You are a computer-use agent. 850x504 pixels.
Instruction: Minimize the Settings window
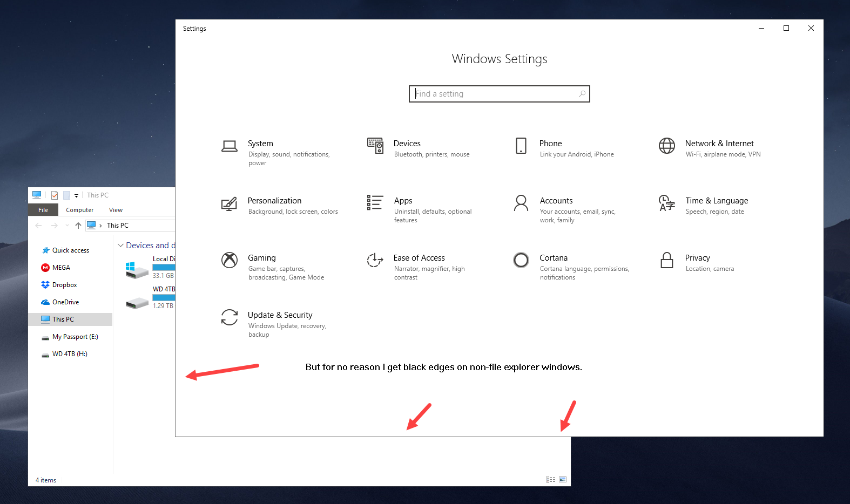coord(761,28)
